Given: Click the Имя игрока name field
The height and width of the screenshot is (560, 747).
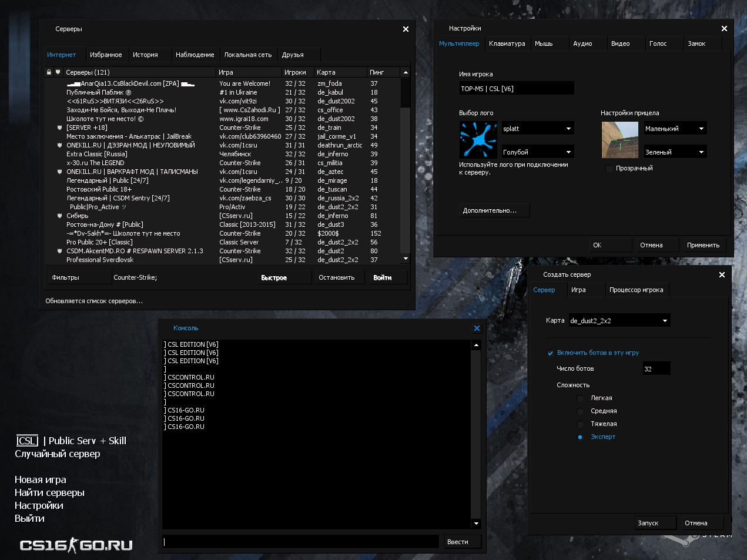Looking at the screenshot, I should click(x=516, y=88).
